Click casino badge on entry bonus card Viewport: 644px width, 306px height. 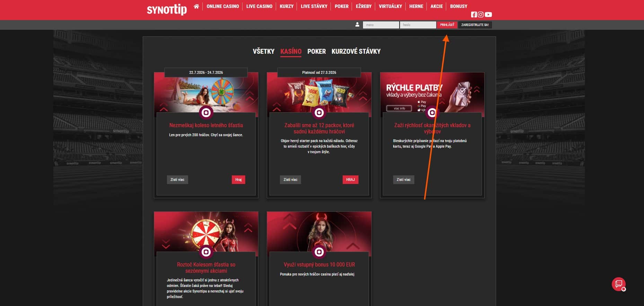coord(319,252)
